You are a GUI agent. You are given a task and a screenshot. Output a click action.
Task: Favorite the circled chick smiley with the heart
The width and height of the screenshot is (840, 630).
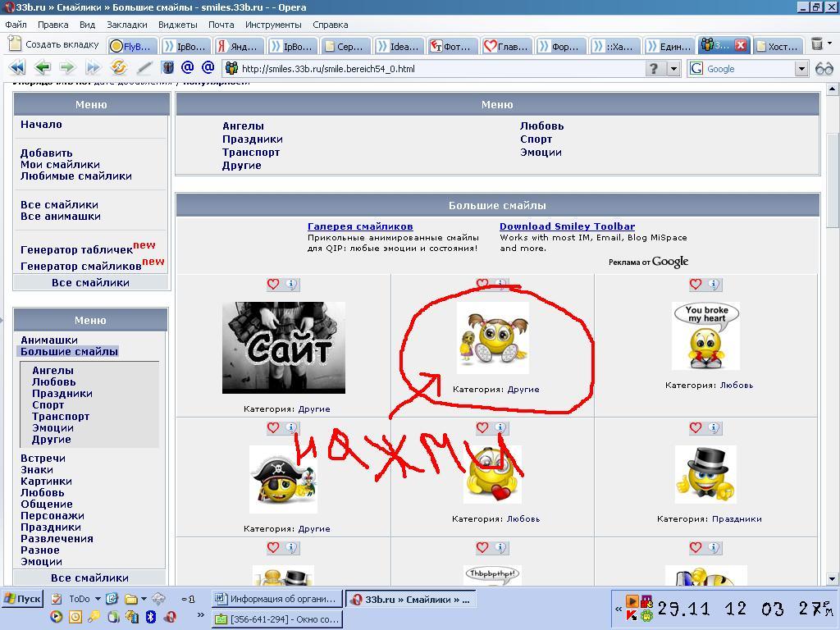483,284
